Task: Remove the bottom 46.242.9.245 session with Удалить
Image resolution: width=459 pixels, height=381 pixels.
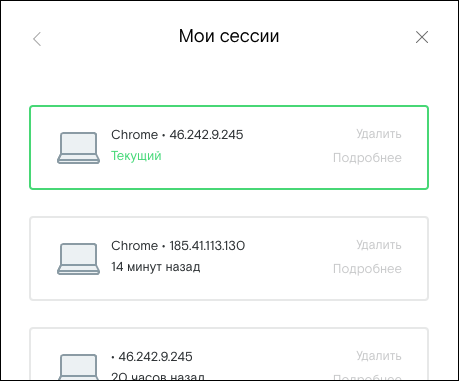Action: point(379,356)
